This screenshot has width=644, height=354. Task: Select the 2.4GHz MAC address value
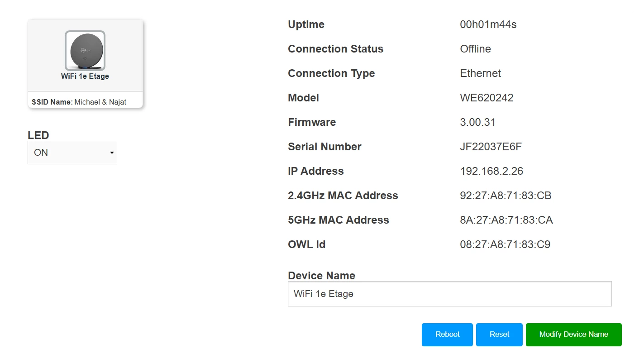(506, 196)
